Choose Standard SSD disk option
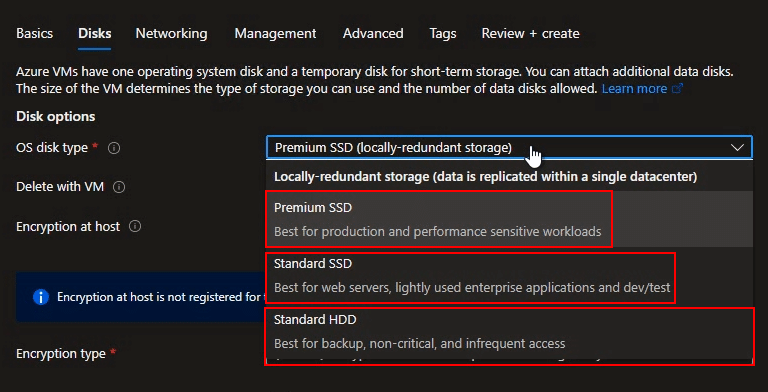The image size is (768, 392). click(x=509, y=275)
